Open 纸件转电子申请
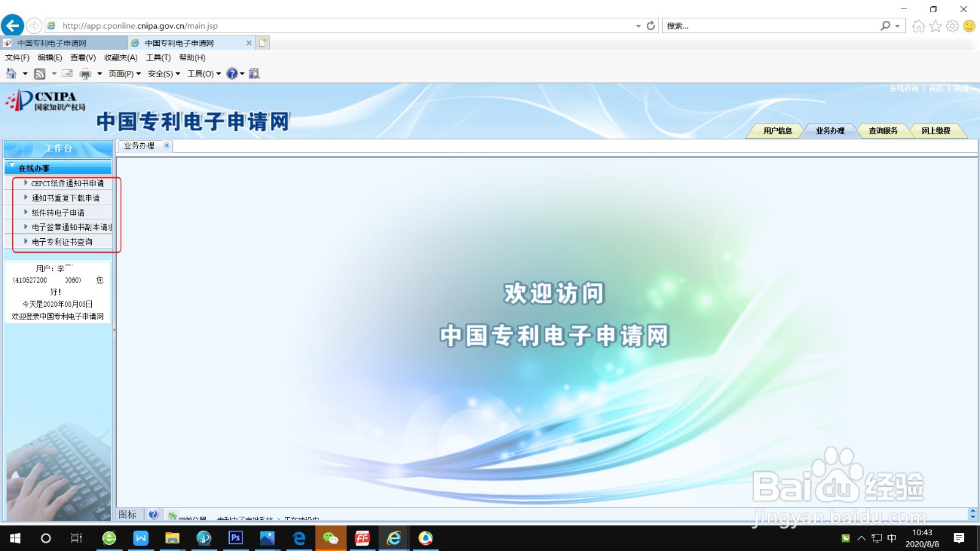 point(58,212)
